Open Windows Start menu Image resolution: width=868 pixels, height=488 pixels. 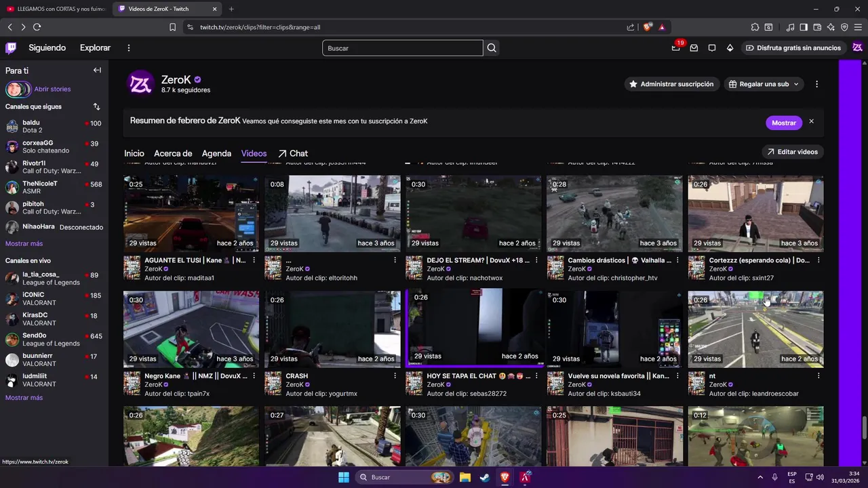click(344, 477)
